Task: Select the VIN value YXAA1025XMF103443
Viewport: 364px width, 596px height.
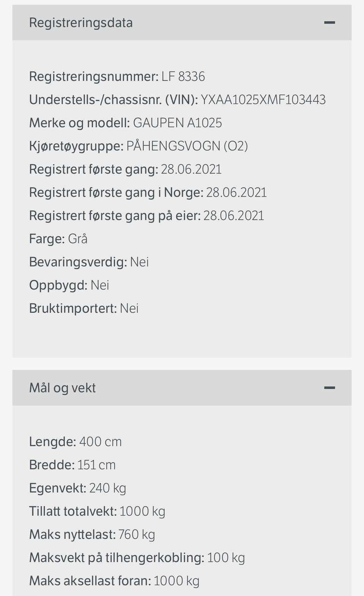Action: pyautogui.click(x=263, y=100)
